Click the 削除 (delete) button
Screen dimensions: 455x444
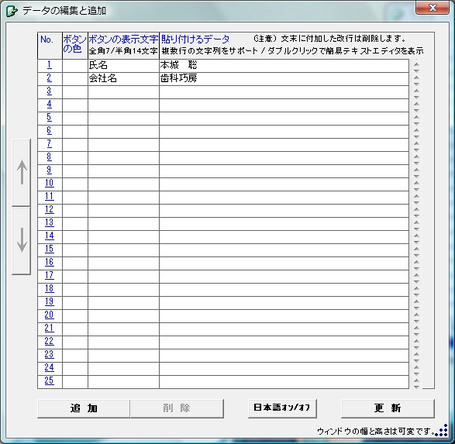pyautogui.click(x=176, y=408)
